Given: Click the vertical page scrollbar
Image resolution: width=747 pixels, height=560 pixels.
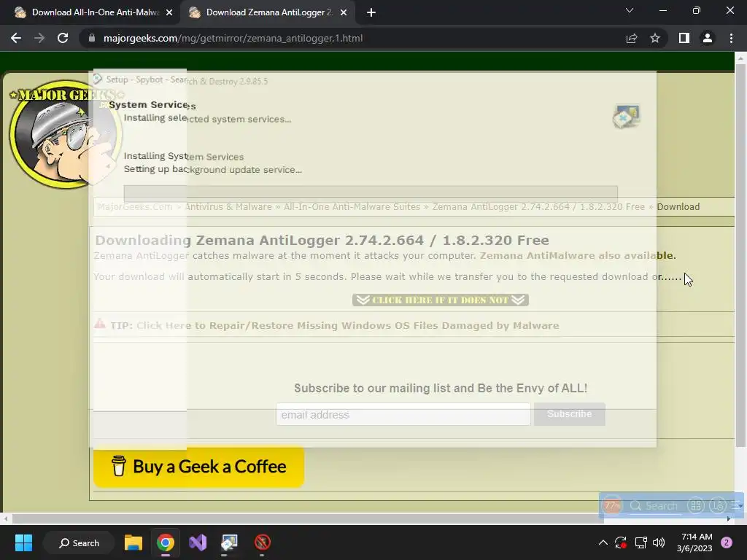Looking at the screenshot, I should tap(740, 256).
